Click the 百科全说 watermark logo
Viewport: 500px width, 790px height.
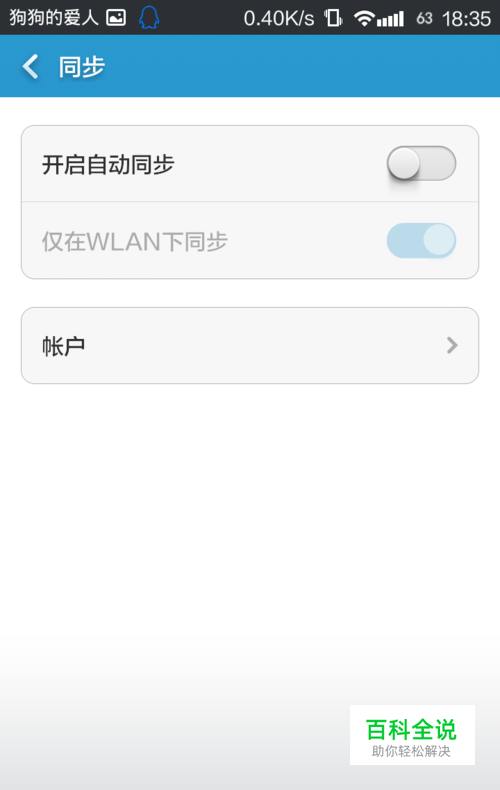411,729
